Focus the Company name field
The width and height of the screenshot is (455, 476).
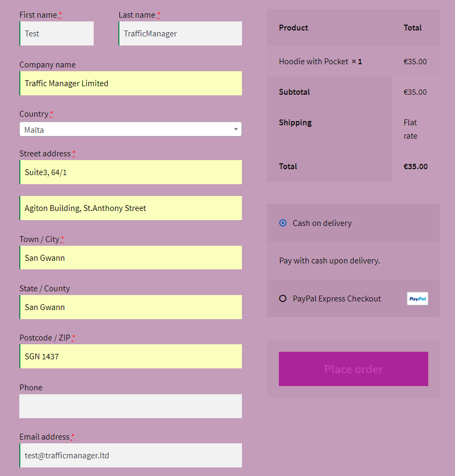131,83
